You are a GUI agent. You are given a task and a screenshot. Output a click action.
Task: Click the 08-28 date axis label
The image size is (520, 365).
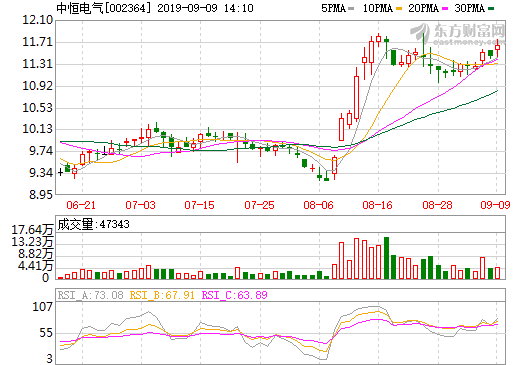(x=437, y=205)
